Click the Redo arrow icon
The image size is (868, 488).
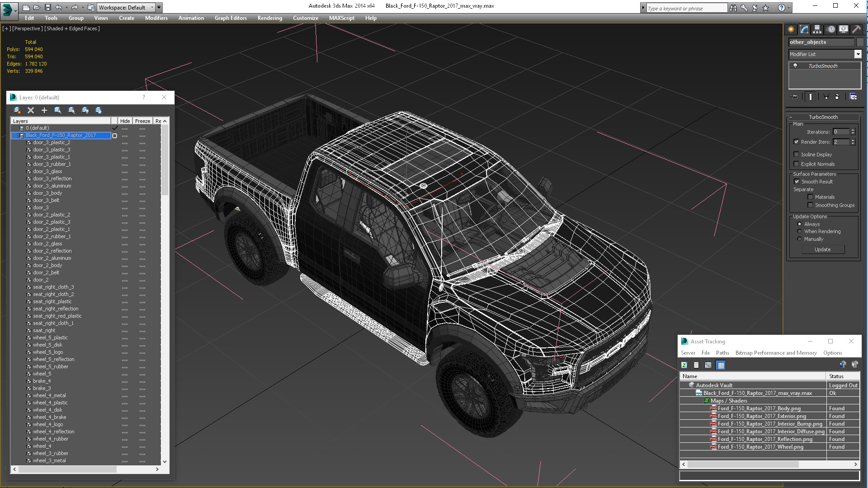click(x=75, y=7)
